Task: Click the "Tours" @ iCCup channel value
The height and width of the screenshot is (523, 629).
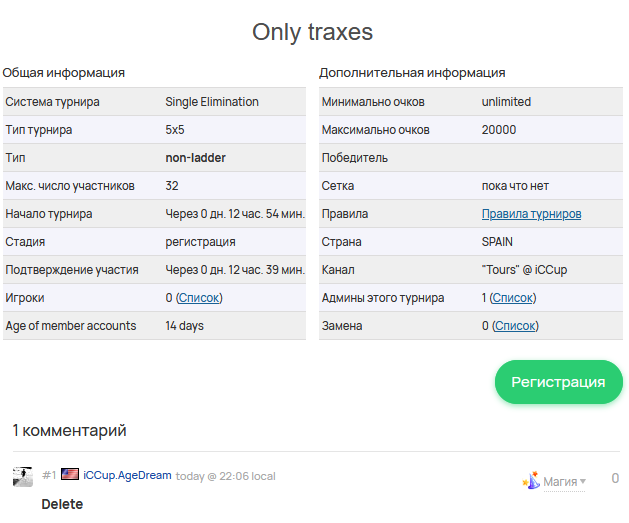Action: 524,270
